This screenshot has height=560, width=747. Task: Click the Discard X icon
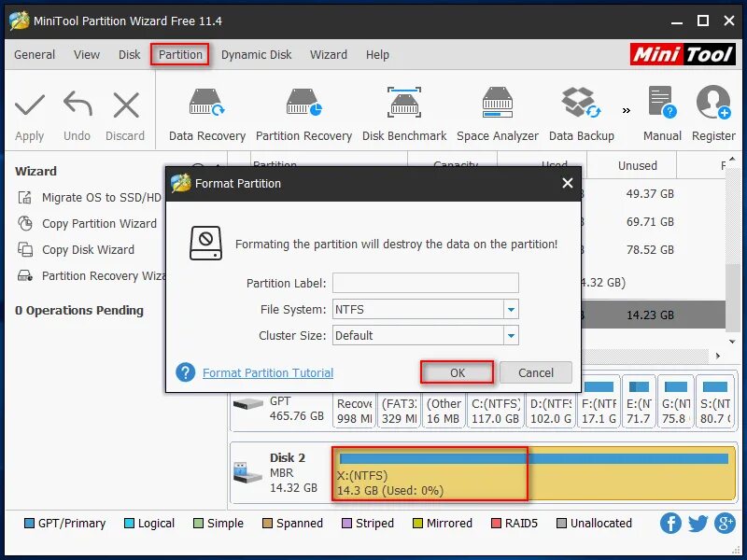click(126, 105)
